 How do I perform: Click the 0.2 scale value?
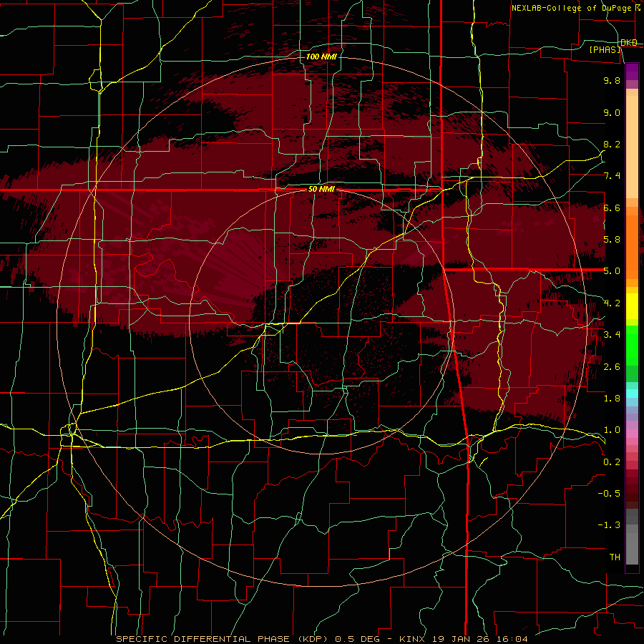coord(612,462)
